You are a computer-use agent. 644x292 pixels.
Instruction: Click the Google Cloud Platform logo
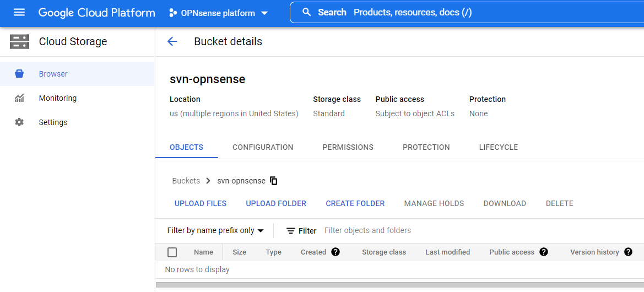pos(97,13)
